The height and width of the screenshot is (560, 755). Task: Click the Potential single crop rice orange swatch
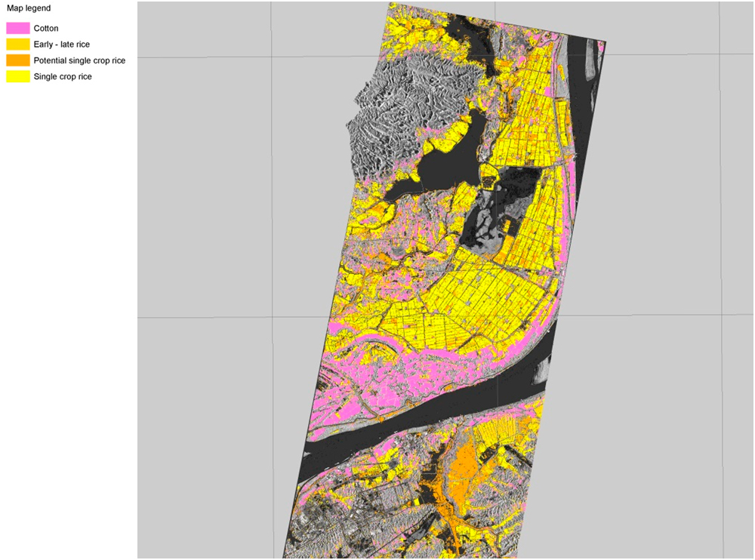[x=19, y=60]
